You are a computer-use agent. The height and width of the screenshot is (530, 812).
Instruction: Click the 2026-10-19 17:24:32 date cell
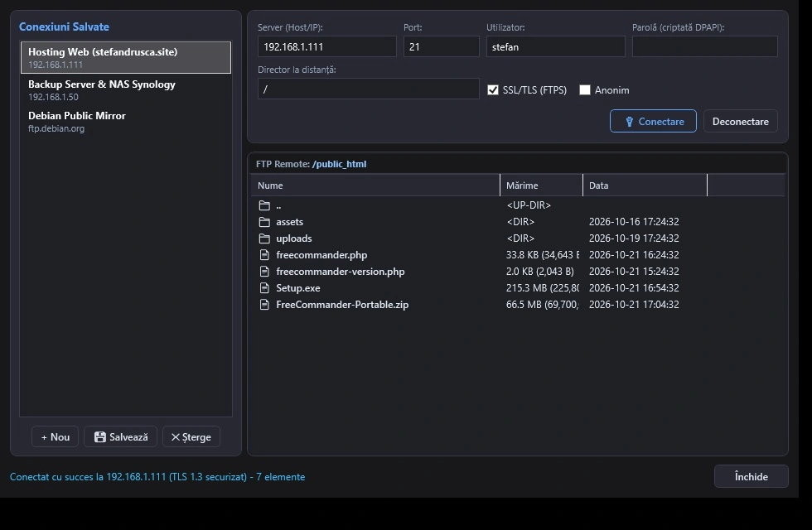click(x=634, y=238)
